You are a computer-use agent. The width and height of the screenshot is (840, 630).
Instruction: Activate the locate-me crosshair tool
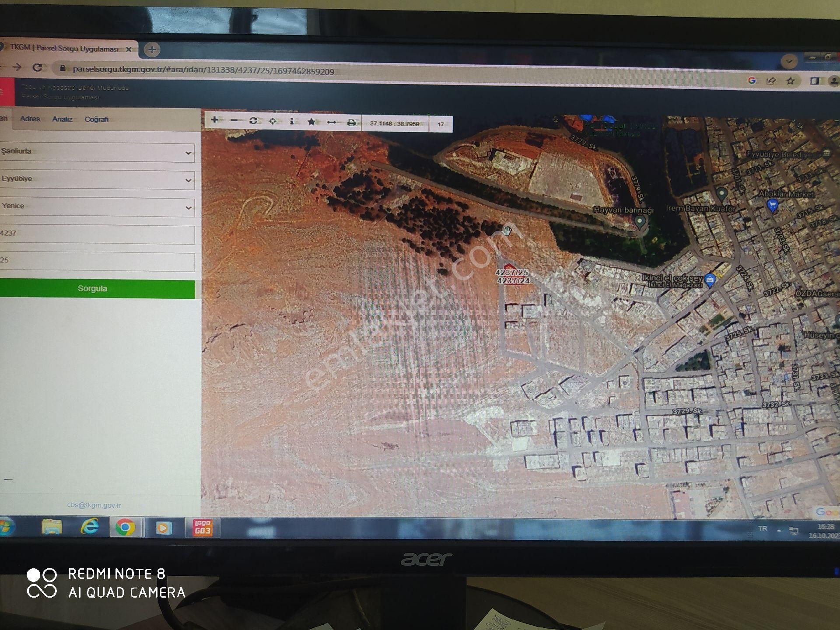(273, 121)
